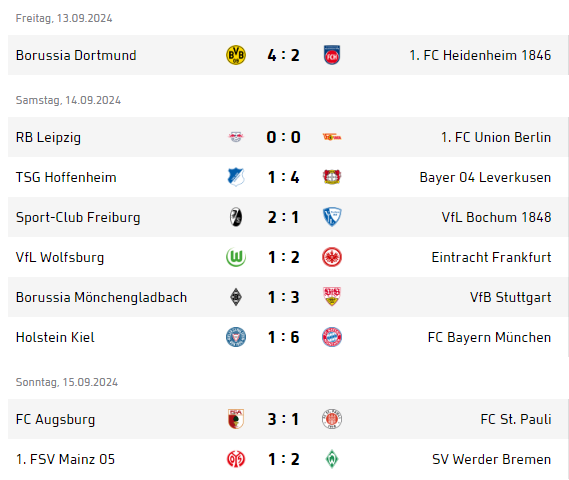Open the Borussia Mönchengladbach team link
The height and width of the screenshot is (480, 569).
101,297
